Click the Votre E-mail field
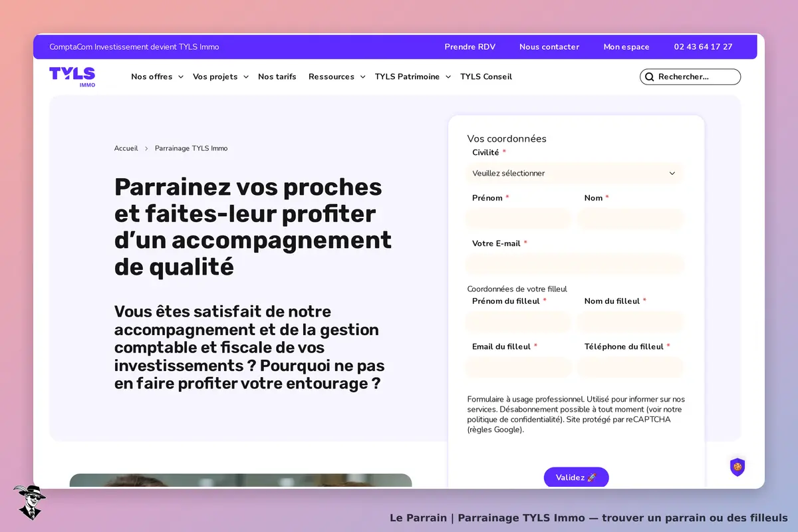Image resolution: width=798 pixels, height=532 pixels. point(575,265)
